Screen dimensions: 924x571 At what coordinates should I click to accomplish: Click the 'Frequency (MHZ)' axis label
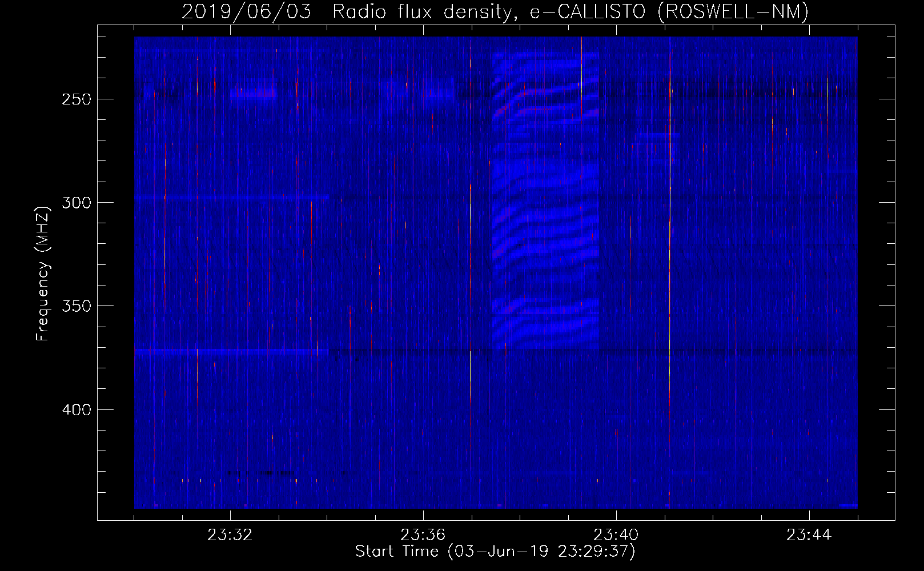click(x=43, y=274)
